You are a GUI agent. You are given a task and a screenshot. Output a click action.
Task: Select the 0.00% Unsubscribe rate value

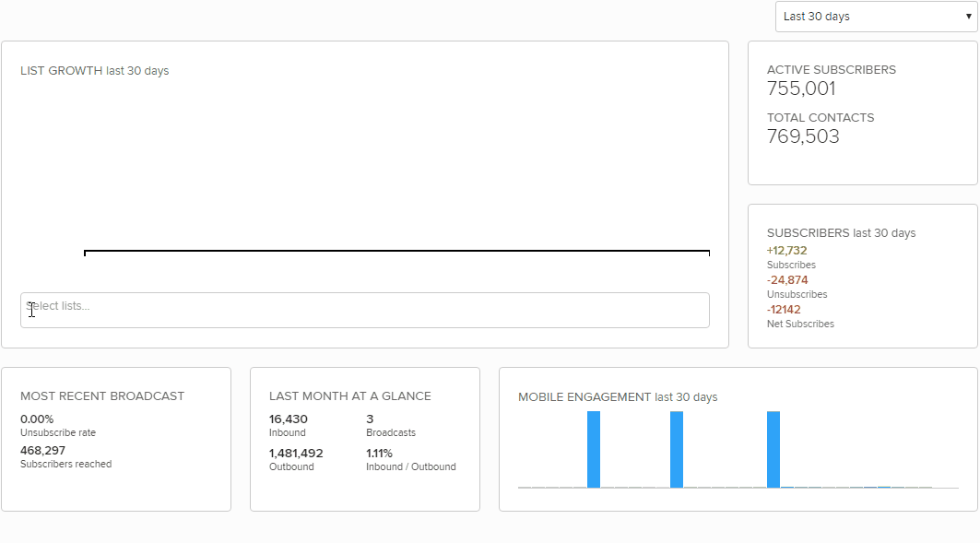pos(35,419)
